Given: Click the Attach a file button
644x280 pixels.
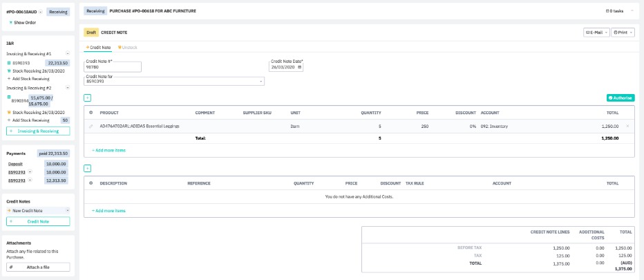Looking at the screenshot, I should 38,267.
